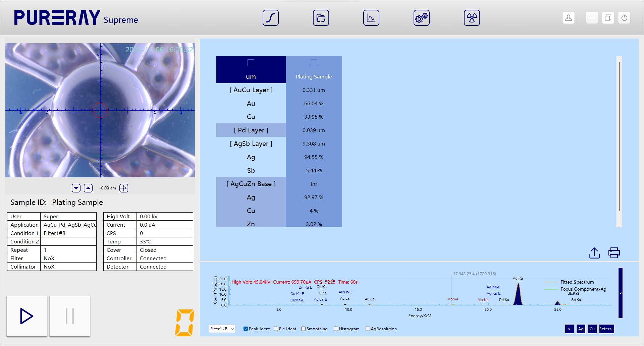644x346 pixels.
Task: Click the Refers.. button
Action: (606, 329)
